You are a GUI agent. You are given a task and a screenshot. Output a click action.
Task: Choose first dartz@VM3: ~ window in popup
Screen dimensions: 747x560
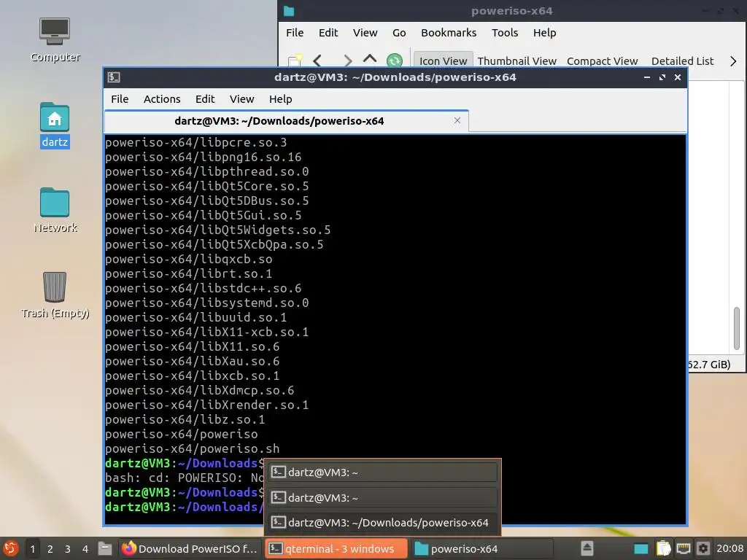point(383,472)
